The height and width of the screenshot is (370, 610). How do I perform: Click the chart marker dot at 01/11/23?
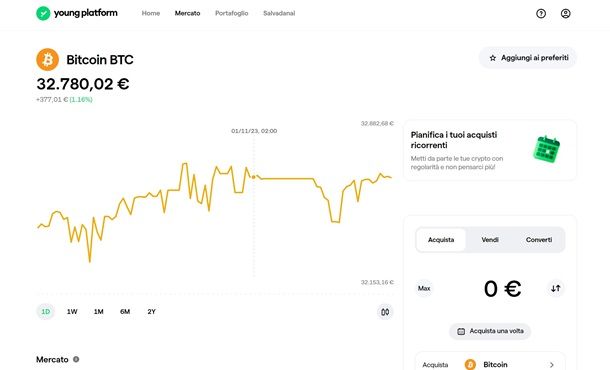[x=254, y=177]
